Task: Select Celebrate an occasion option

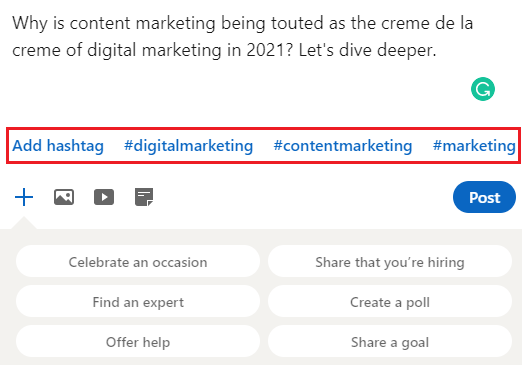Action: (x=138, y=262)
